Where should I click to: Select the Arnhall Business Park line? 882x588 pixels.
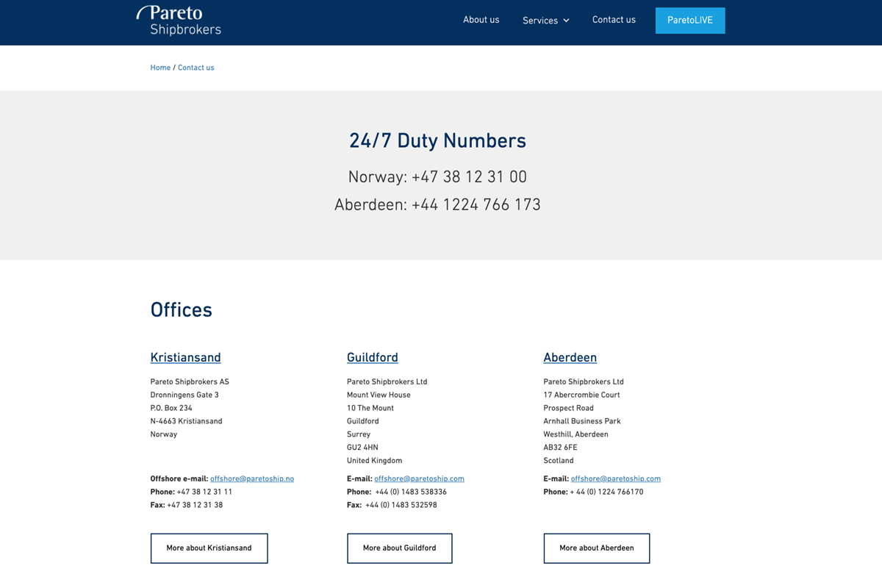click(x=582, y=422)
